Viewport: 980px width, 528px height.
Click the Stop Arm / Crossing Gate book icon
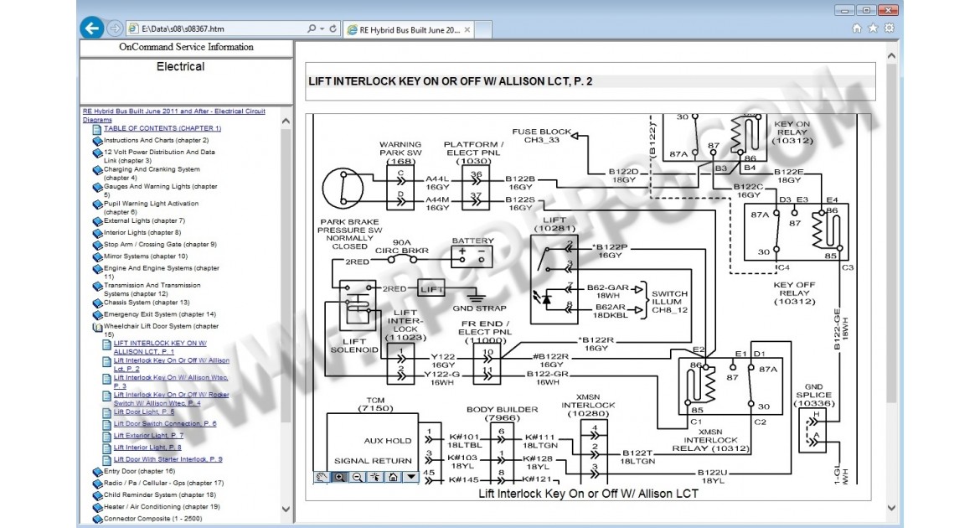tap(97, 246)
